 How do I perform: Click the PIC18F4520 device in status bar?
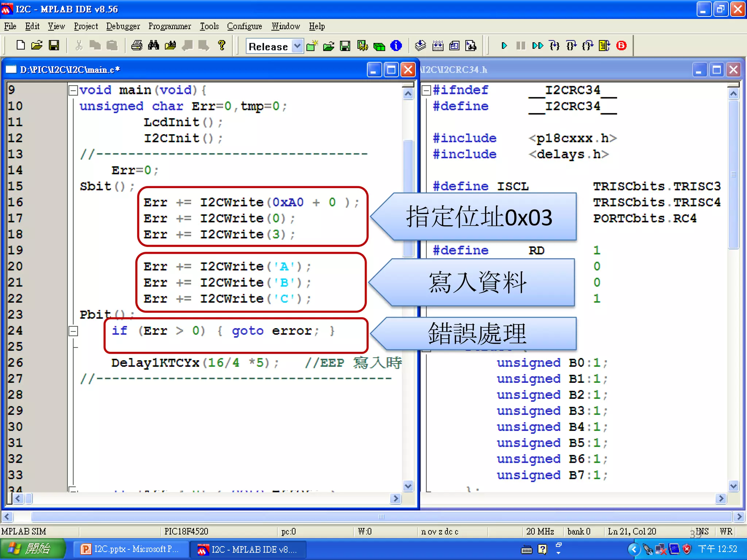[186, 532]
